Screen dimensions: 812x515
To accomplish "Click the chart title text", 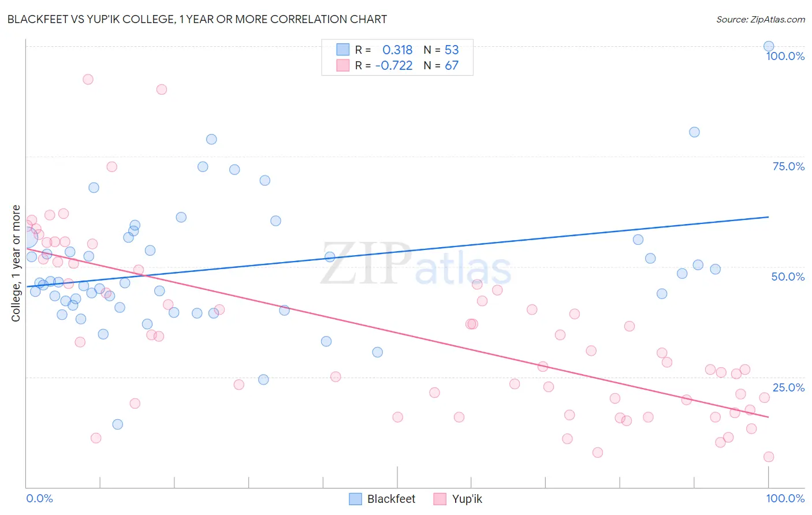I will point(197,19).
